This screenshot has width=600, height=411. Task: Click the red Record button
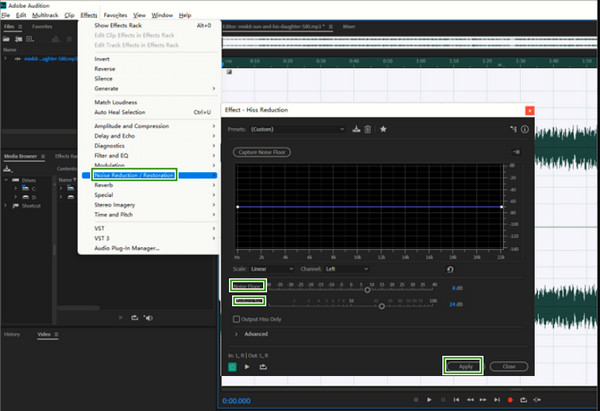(x=510, y=400)
